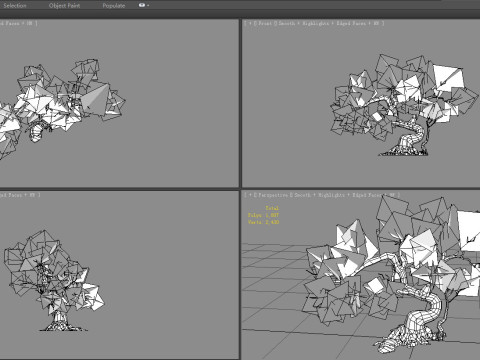This screenshot has height=360, width=480.
Task: Switch to the Object Paint tab
Action: click(x=64, y=5)
